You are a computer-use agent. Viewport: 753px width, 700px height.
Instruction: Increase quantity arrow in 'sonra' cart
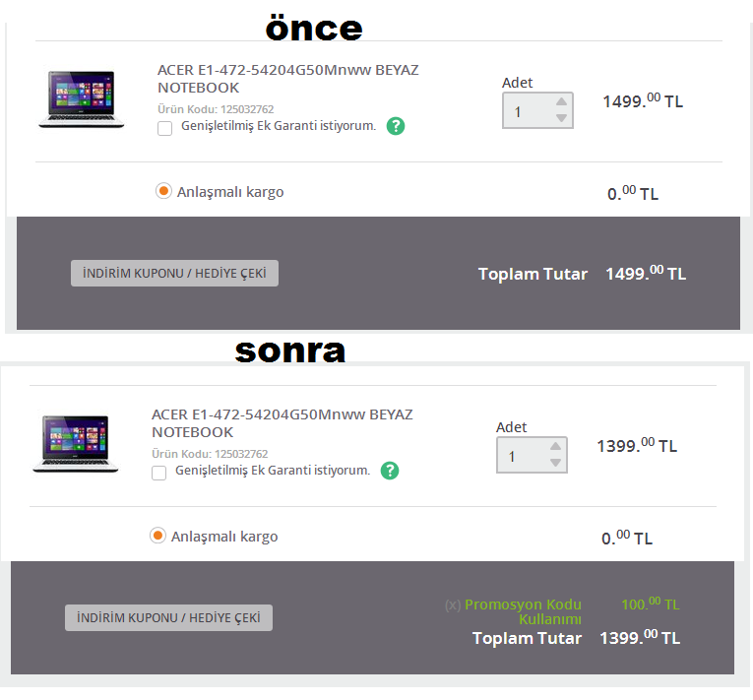tap(555, 446)
